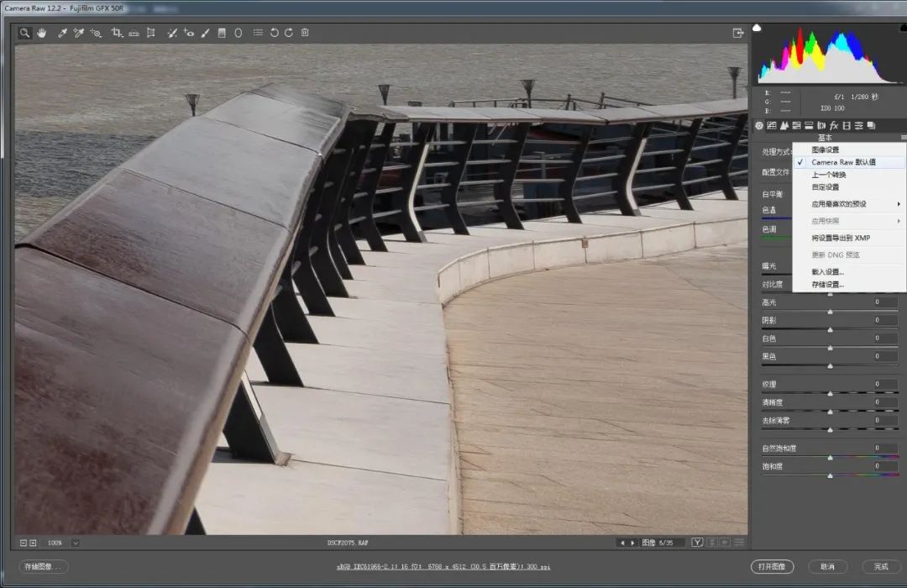Select the Zoom tool in toolbar

click(x=26, y=33)
